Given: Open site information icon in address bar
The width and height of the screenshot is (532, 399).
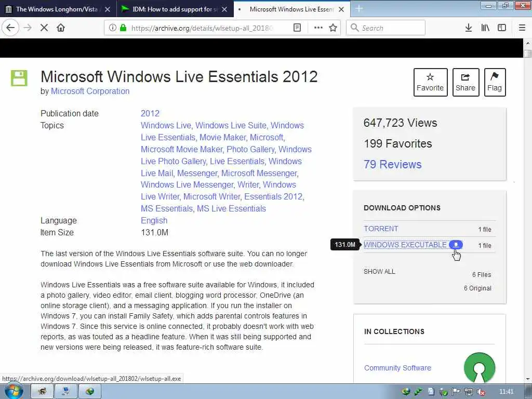Looking at the screenshot, I should point(112,28).
